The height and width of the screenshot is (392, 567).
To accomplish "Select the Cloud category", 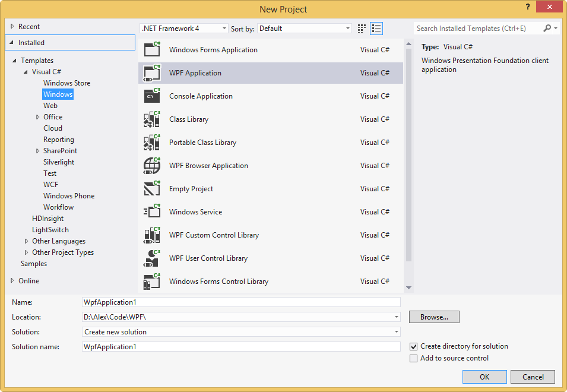I will click(53, 128).
